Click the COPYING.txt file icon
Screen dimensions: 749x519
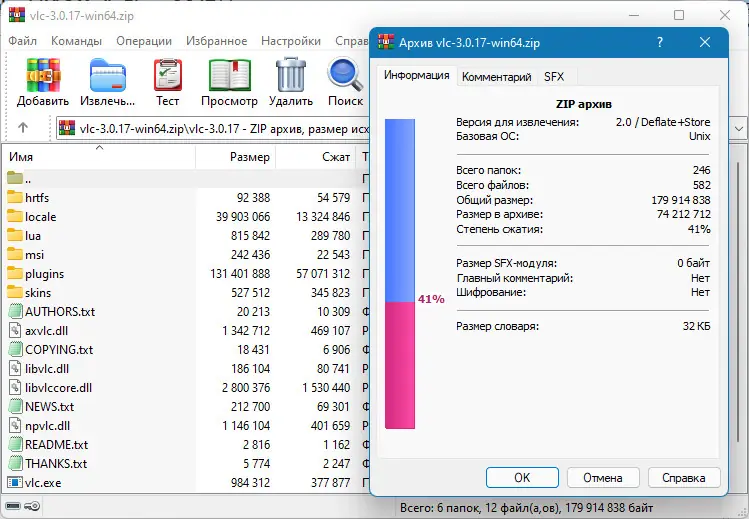15,350
